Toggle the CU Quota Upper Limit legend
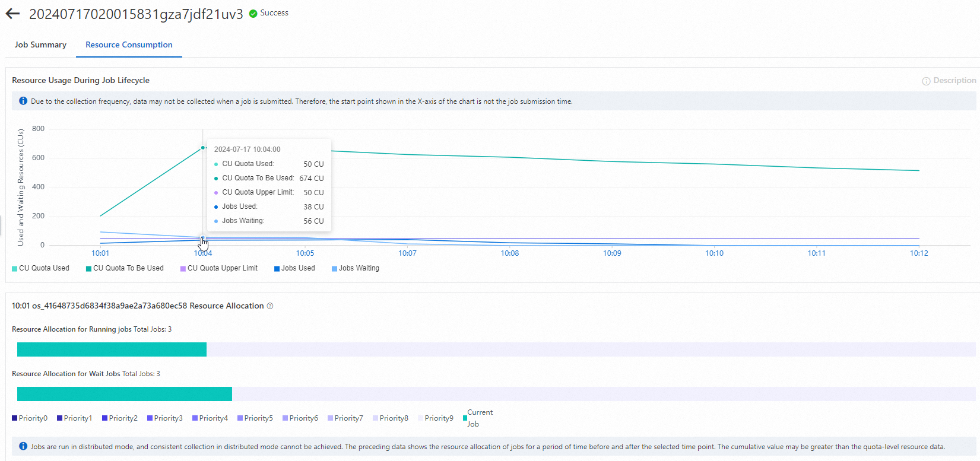Screen dimensions: 980x461 coord(219,268)
